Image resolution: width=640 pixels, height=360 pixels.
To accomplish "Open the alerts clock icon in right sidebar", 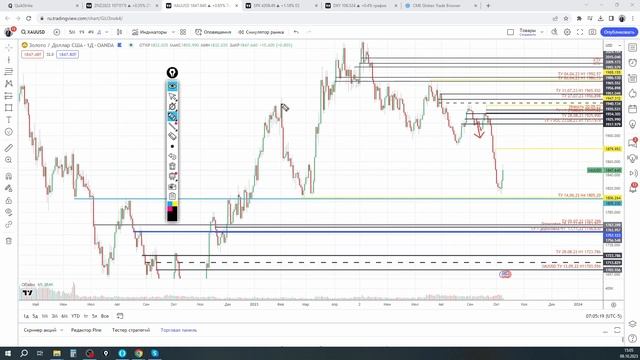I will click(632, 63).
